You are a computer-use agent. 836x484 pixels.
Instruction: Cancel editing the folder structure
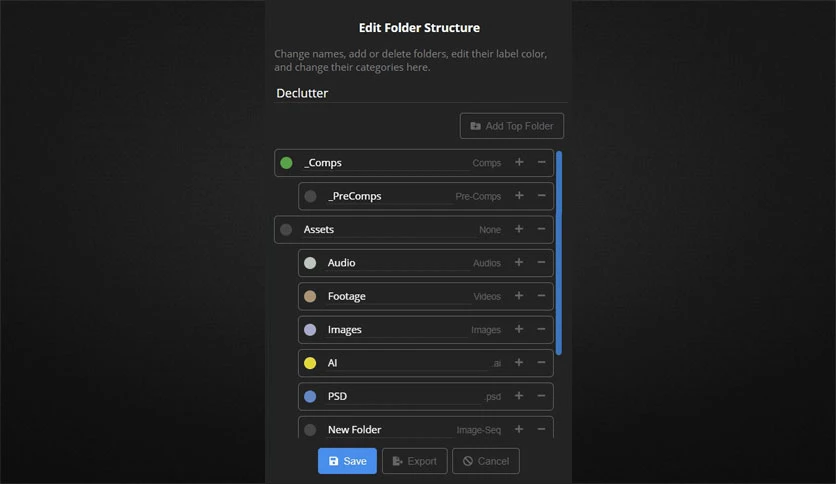(486, 461)
